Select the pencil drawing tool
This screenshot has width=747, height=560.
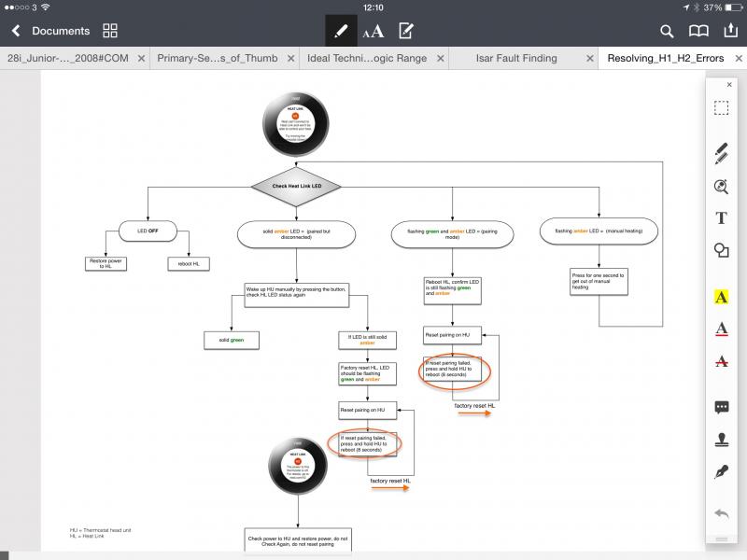pos(721,150)
